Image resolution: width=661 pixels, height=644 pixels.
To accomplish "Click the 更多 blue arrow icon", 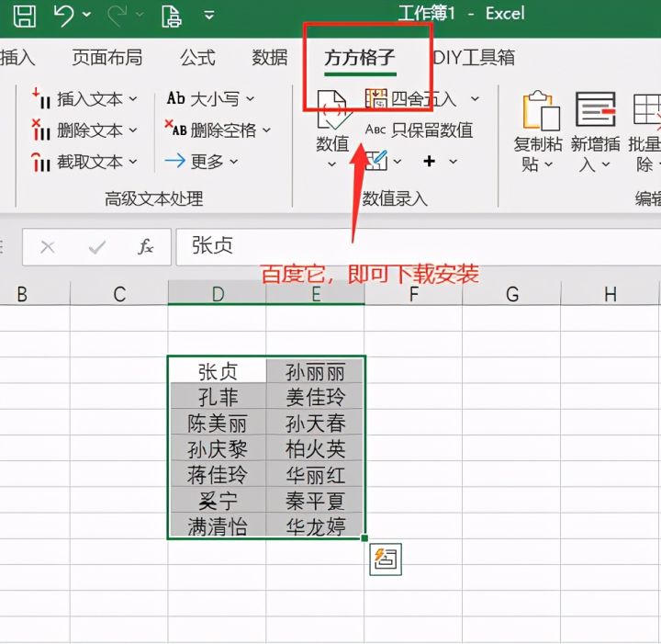I will [x=175, y=161].
